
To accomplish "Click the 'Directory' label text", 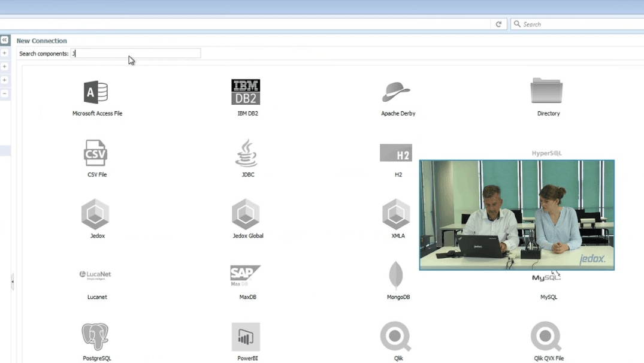I will point(548,113).
